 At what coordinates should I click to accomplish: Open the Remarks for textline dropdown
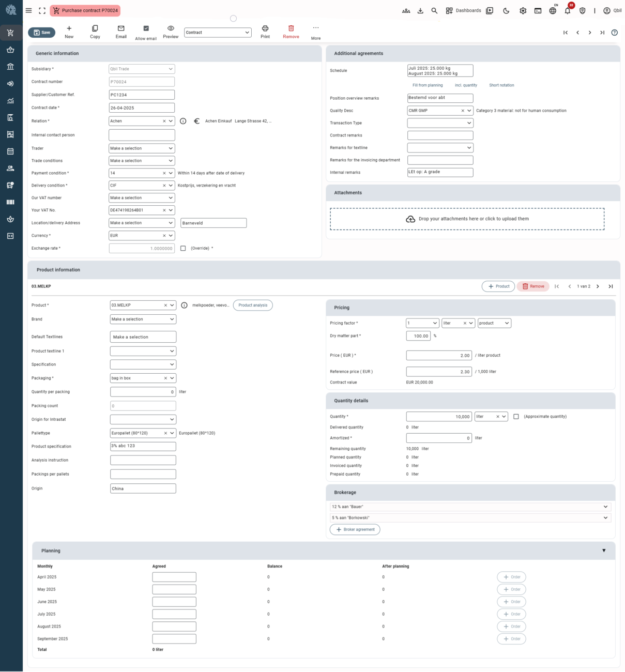pyautogui.click(x=440, y=148)
